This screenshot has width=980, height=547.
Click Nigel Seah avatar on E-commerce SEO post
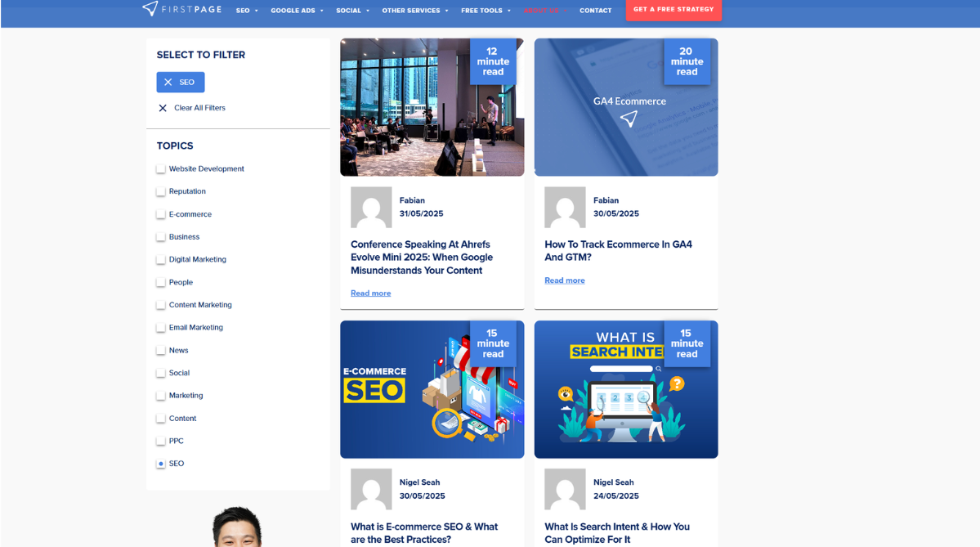pos(371,490)
